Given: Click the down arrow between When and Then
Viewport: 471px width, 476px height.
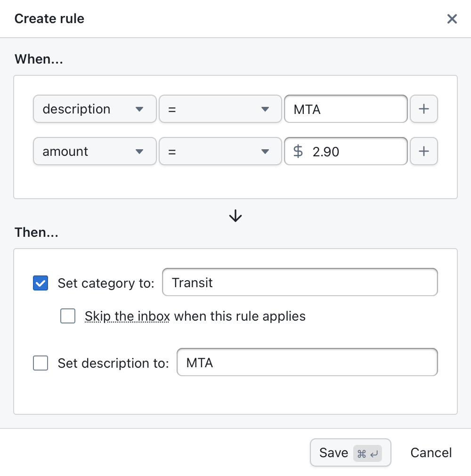Looking at the screenshot, I should [235, 216].
